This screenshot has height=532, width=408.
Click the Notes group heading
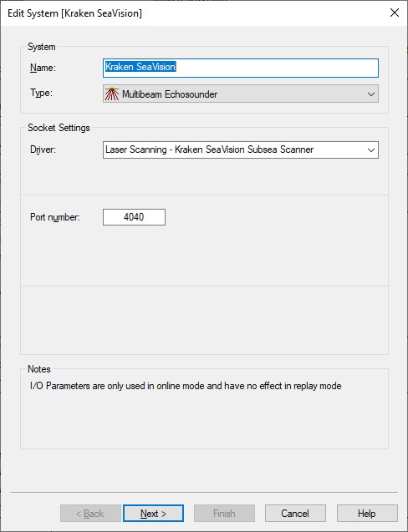tap(39, 369)
